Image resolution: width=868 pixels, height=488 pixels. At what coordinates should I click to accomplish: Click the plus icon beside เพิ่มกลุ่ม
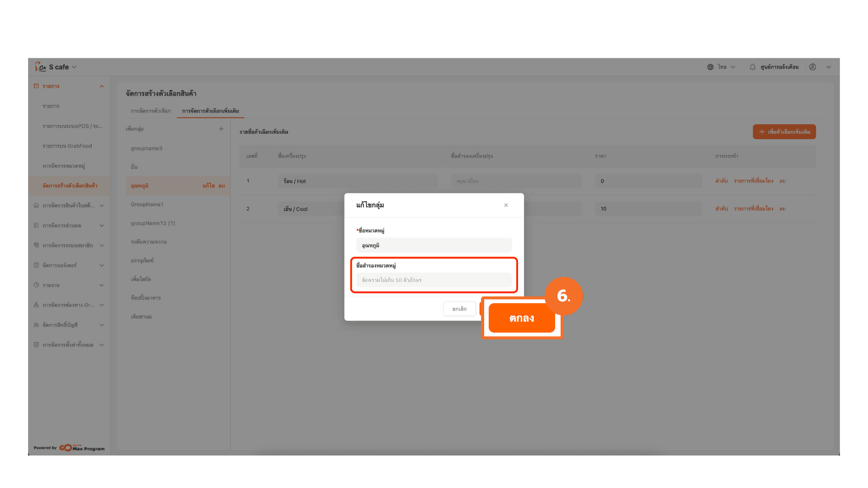click(x=221, y=129)
